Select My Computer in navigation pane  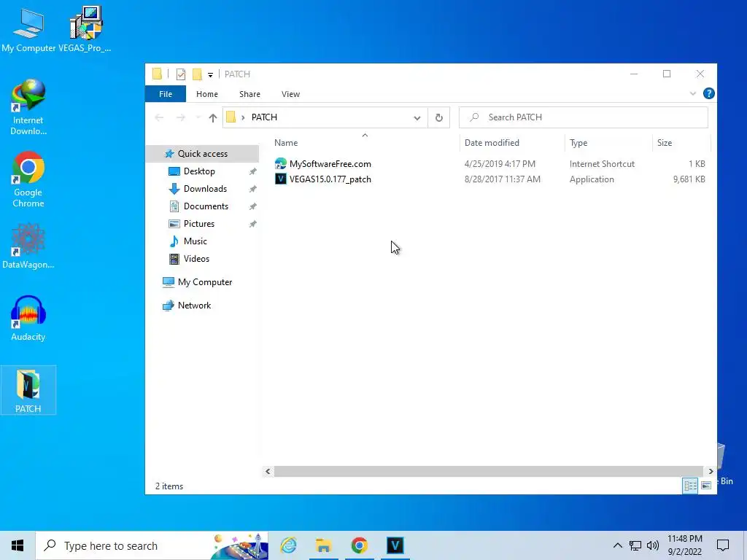[x=205, y=282]
